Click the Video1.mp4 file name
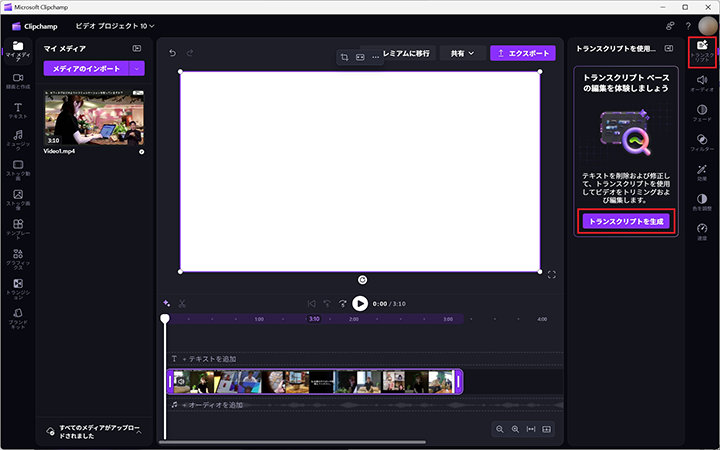720x450 pixels. coord(59,151)
